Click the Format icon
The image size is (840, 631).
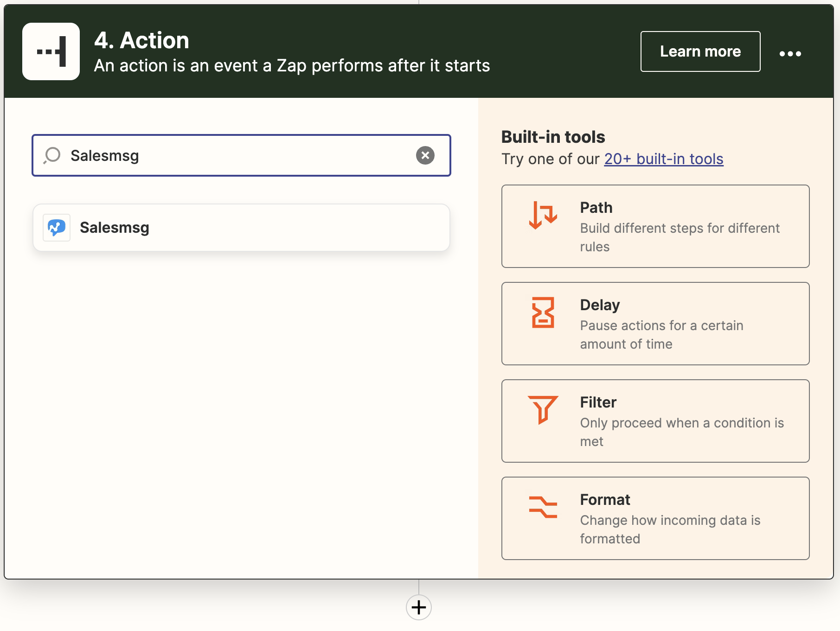543,507
